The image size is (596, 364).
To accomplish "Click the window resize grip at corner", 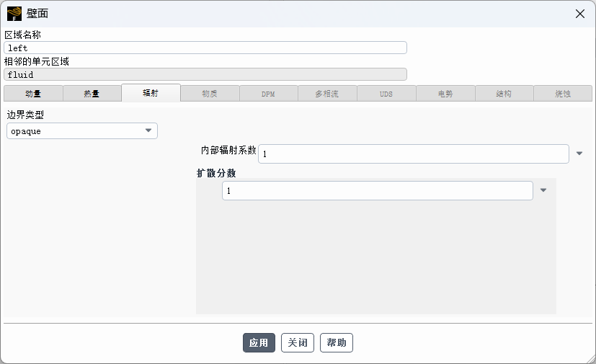I will coord(590,358).
